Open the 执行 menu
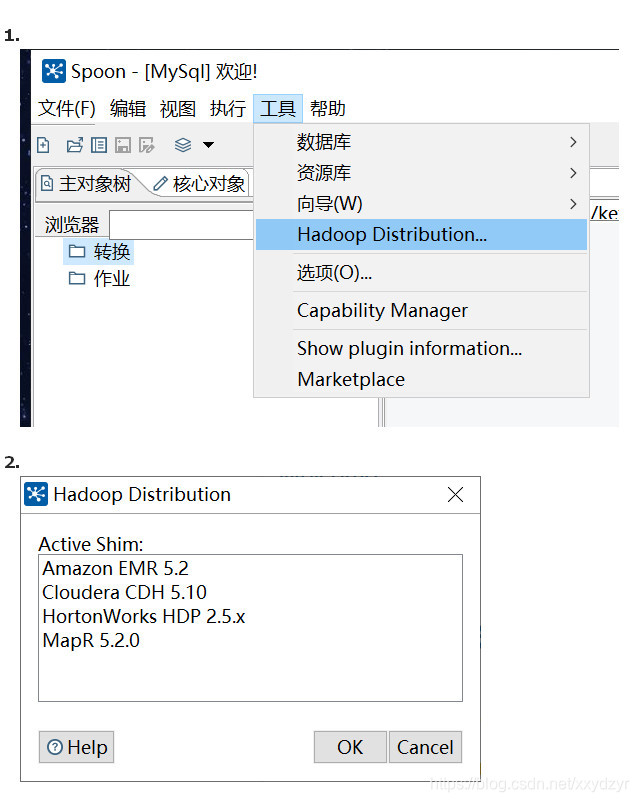639x802 pixels. pyautogui.click(x=228, y=108)
